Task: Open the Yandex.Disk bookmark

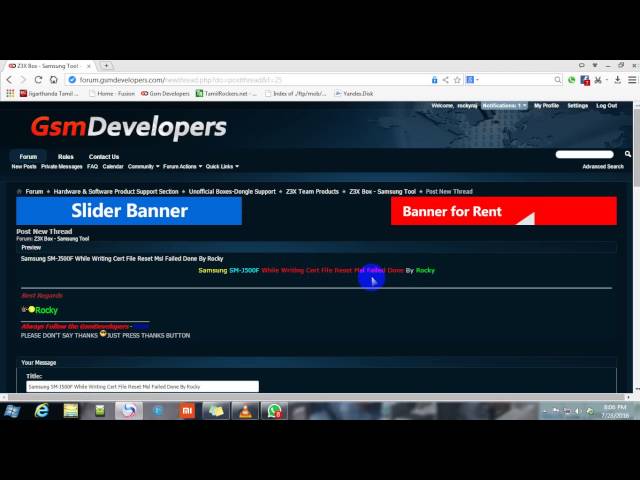Action: pos(354,93)
